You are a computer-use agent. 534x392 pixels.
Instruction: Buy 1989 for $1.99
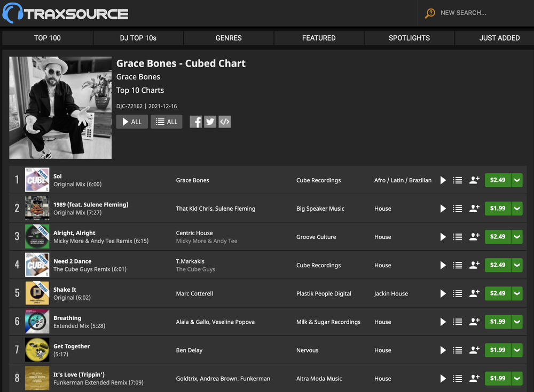click(498, 208)
